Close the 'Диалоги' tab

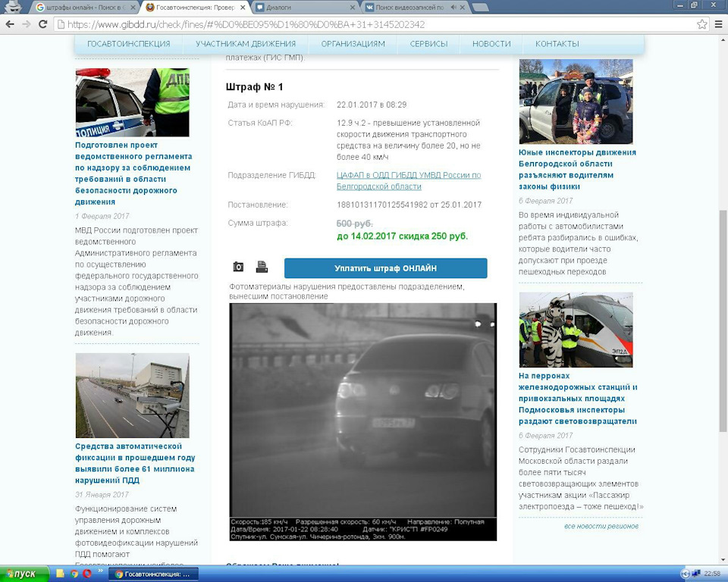tap(353, 8)
